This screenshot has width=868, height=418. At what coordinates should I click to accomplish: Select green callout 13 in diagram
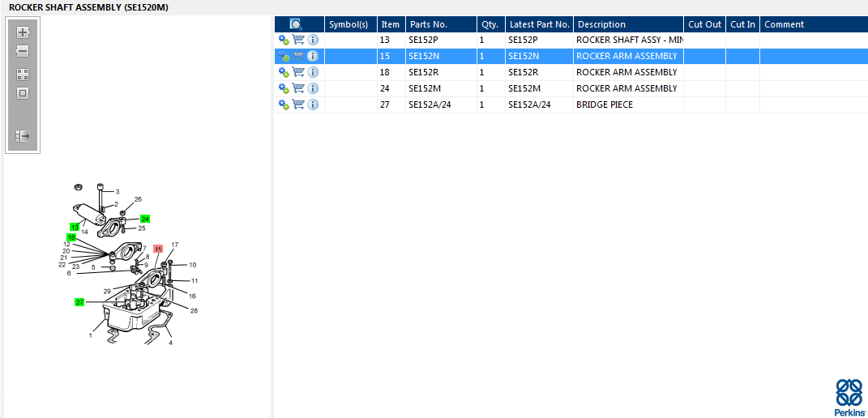(75, 227)
